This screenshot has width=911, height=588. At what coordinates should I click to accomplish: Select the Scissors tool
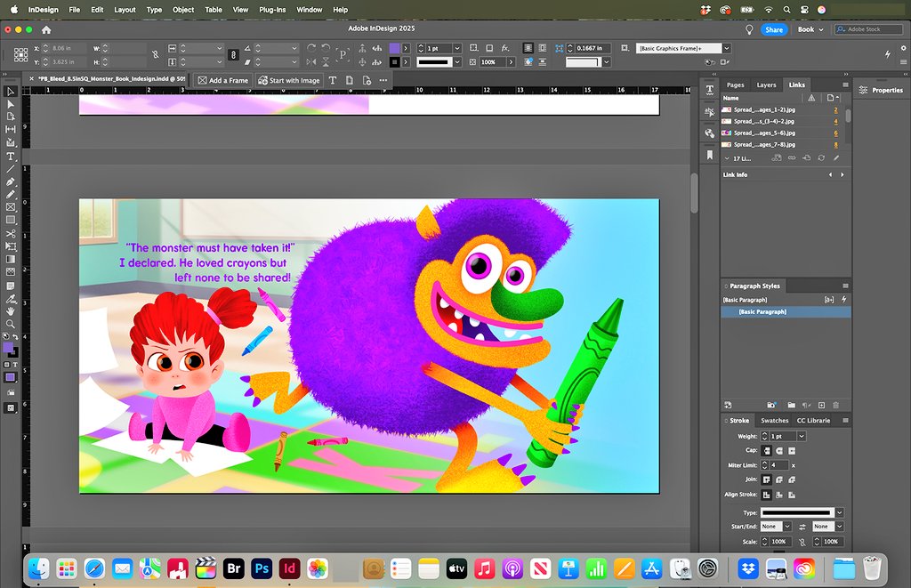coord(11,234)
